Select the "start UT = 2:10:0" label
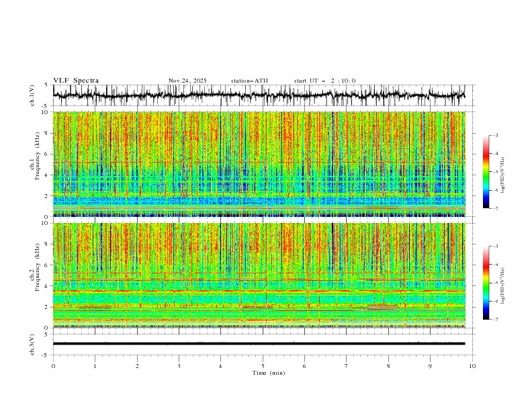The image size is (532, 411). [x=324, y=81]
